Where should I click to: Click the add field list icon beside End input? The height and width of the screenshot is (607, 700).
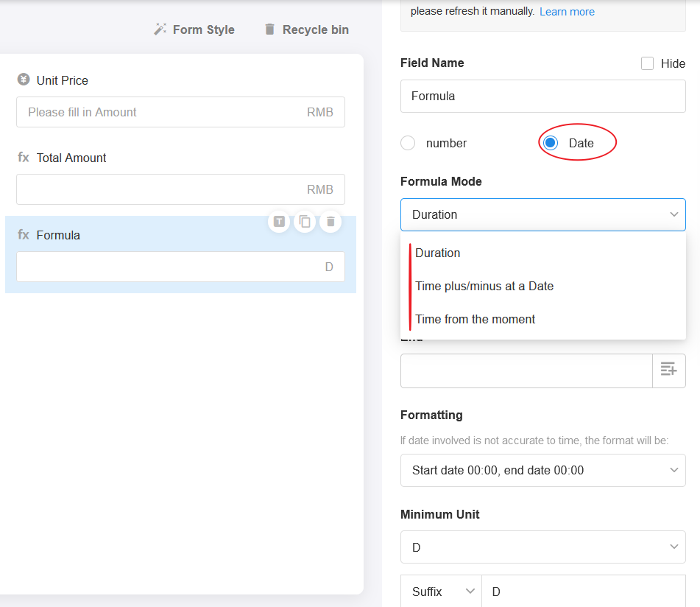tap(668, 370)
